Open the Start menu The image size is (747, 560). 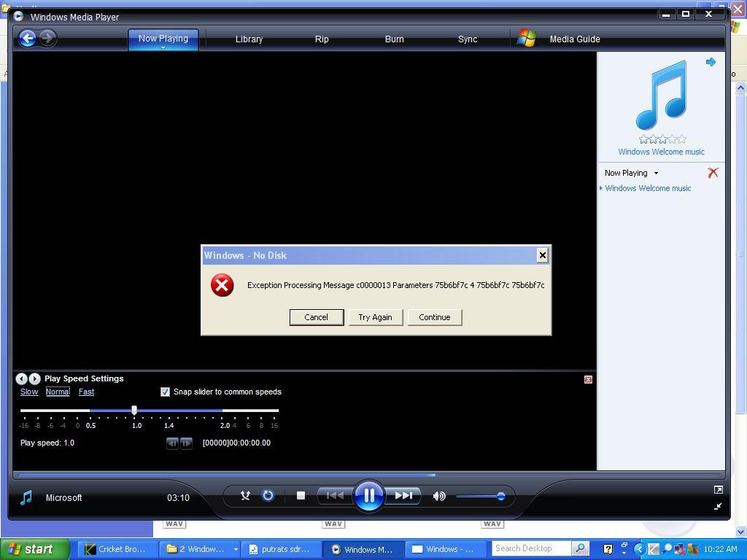click(x=34, y=549)
